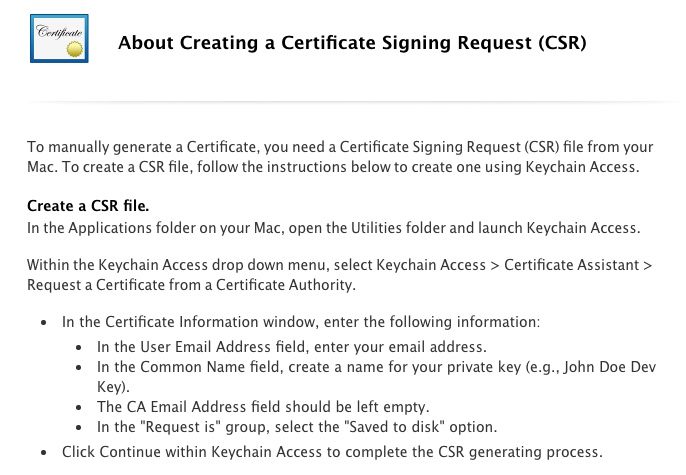Click the word "Mac." starting the second line
The height and width of the screenshot is (475, 686).
click(43, 166)
